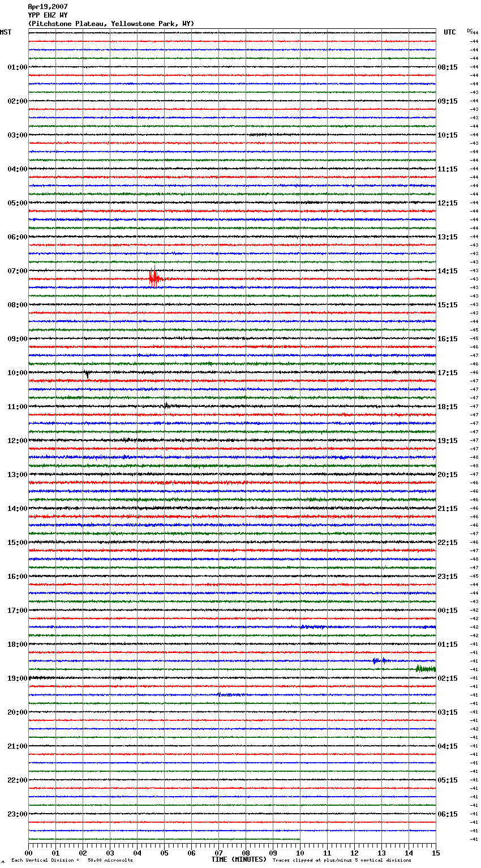481x868 pixels.
Task: Pick the 14:00 MST time label
Action: pos(18,509)
